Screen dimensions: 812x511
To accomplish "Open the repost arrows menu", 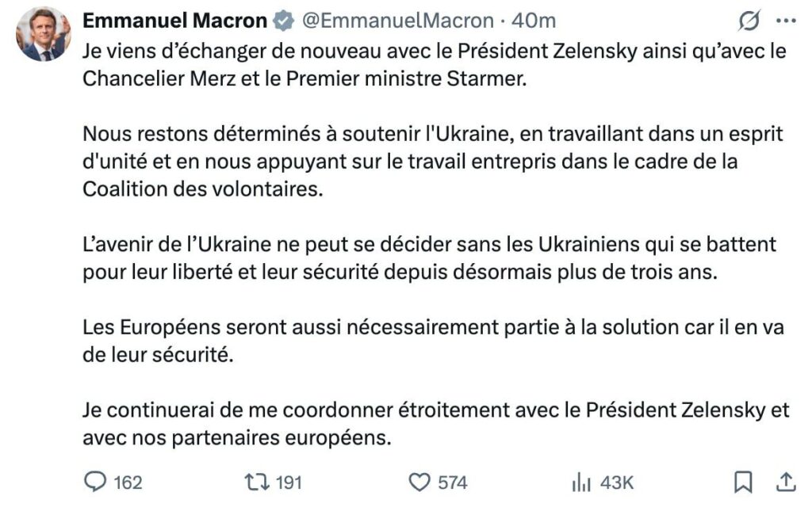I will point(256,482).
